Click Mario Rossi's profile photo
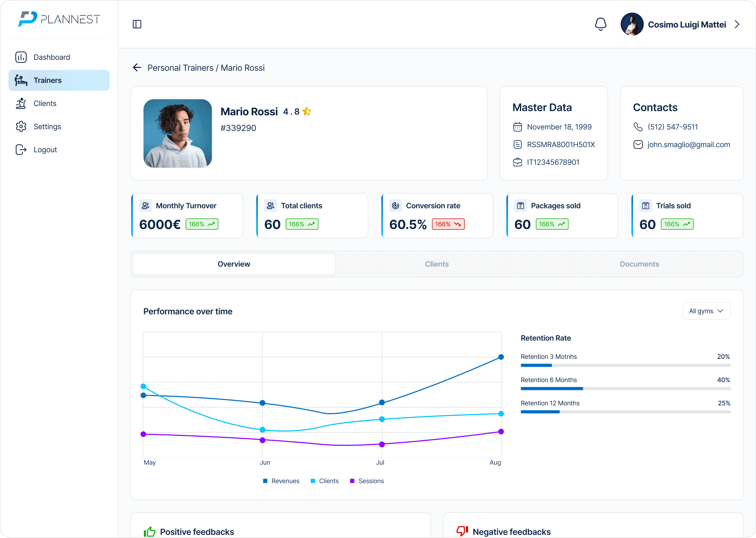756x538 pixels. [x=177, y=134]
